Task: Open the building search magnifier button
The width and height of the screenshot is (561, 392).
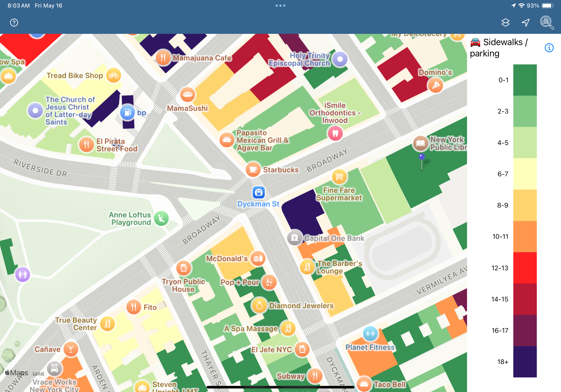Action: 547,23
